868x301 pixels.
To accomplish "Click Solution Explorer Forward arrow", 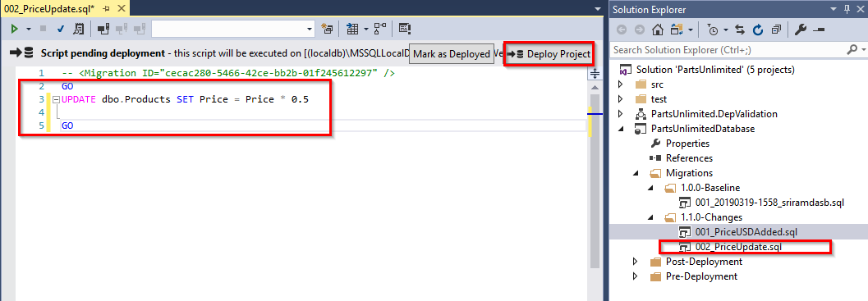I will 640,30.
